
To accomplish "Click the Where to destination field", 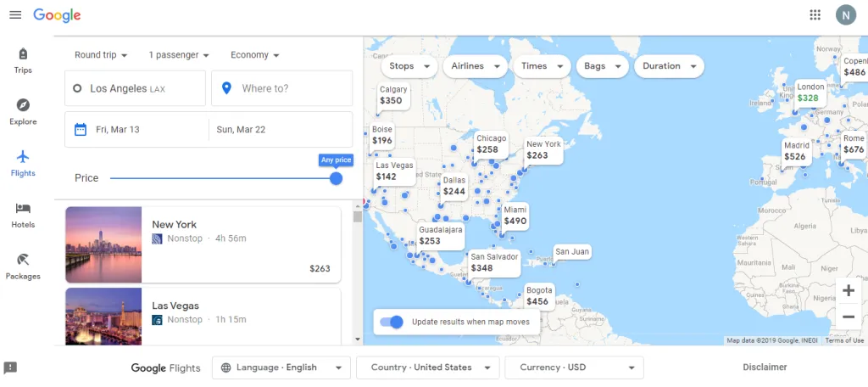I will 281,88.
